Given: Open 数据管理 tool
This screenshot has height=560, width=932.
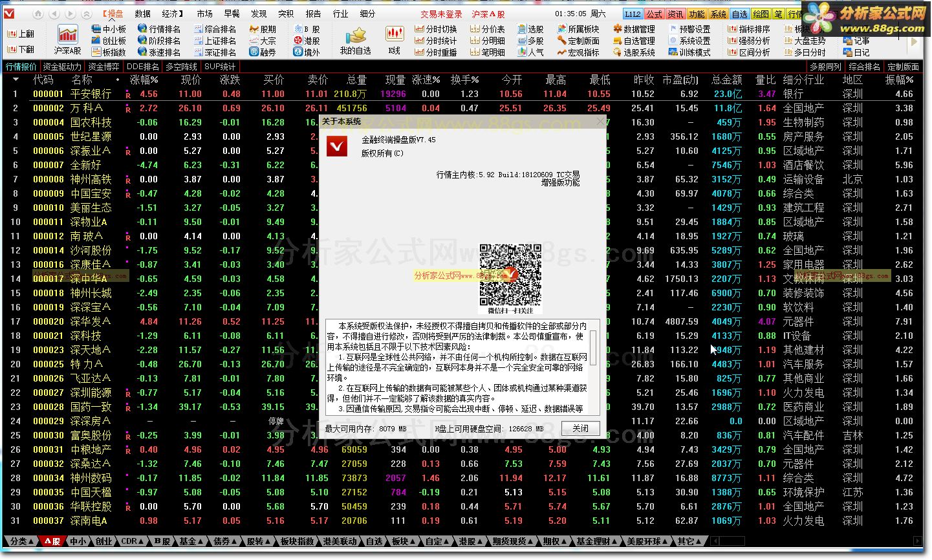Looking at the screenshot, I should (634, 29).
